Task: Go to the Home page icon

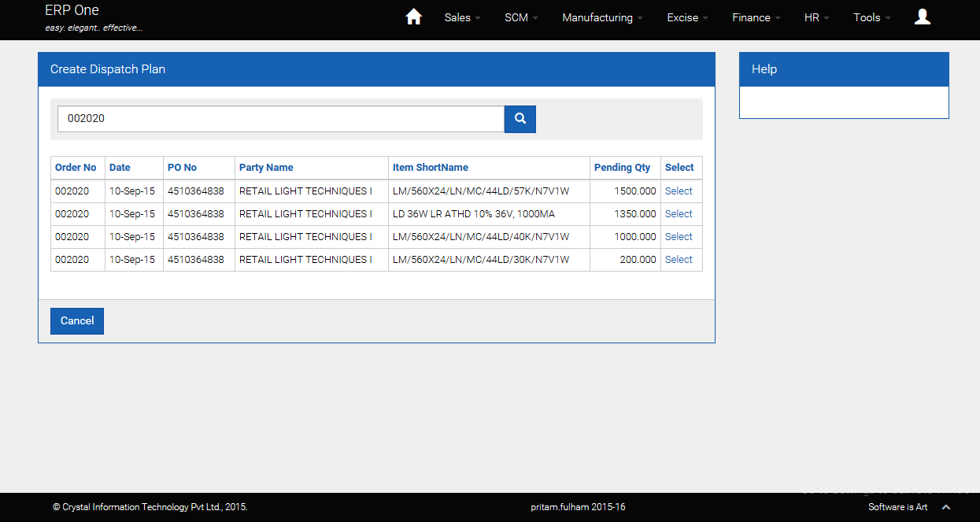Action: (413, 17)
